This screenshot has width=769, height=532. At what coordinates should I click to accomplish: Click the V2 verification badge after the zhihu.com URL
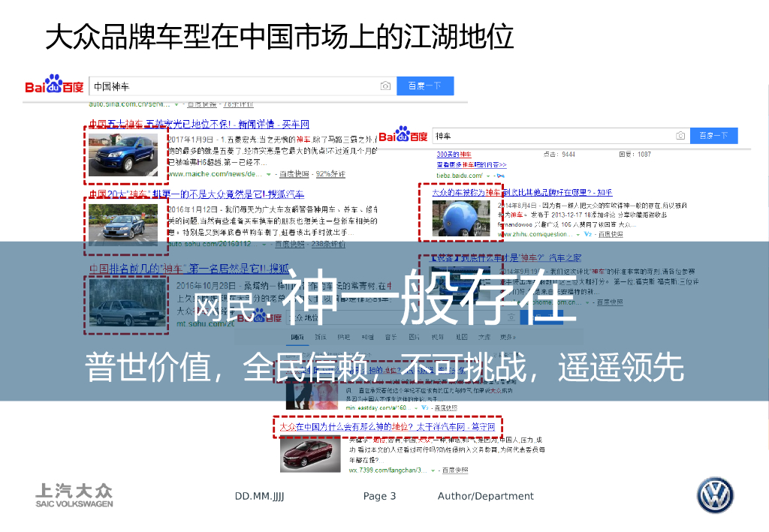coord(587,235)
